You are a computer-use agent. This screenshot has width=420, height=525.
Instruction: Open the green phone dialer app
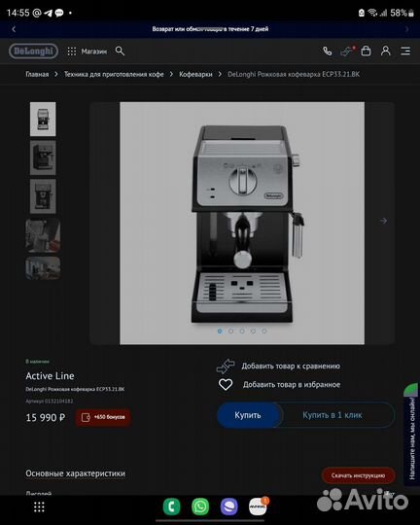coord(171,507)
